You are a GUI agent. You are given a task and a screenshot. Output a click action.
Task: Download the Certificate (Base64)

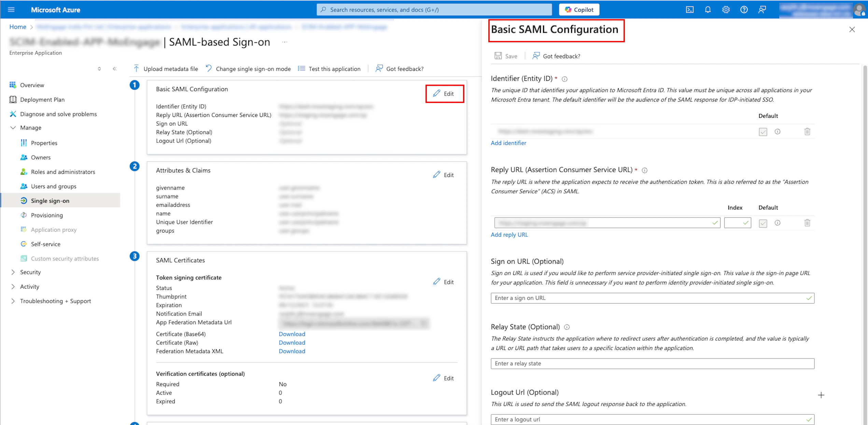[x=292, y=334]
